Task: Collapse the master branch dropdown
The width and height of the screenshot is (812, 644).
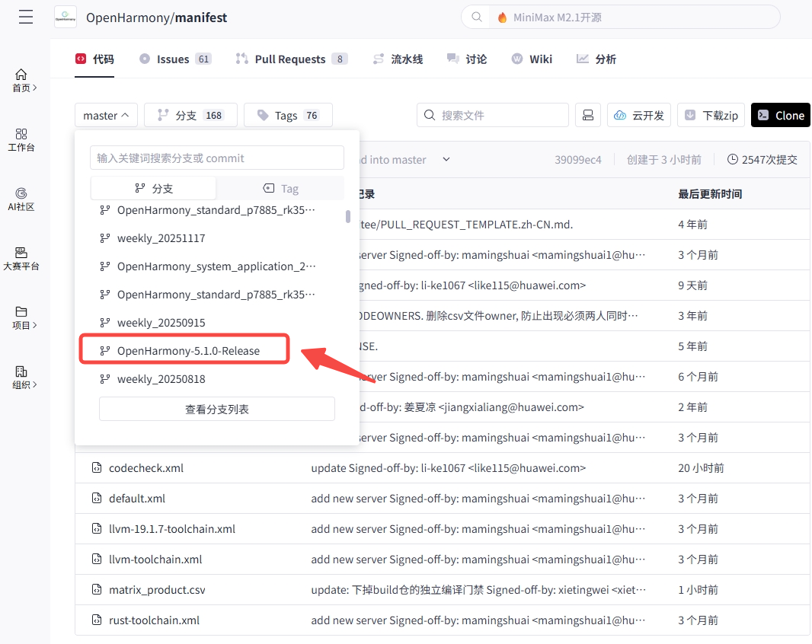Action: [106, 115]
